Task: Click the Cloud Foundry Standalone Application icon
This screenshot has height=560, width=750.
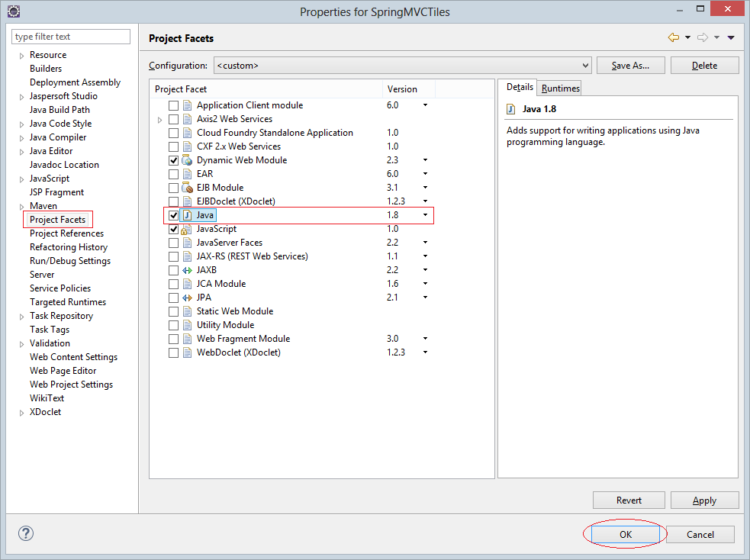Action: tap(188, 133)
